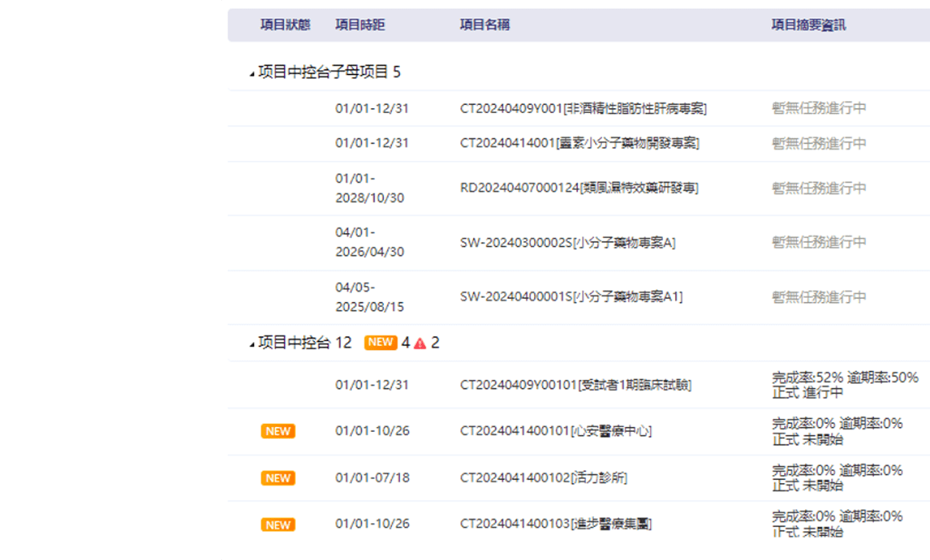Open CT20240409Y00101 受試者1期臨床試驗
This screenshot has height=560, width=930.
pos(575,385)
